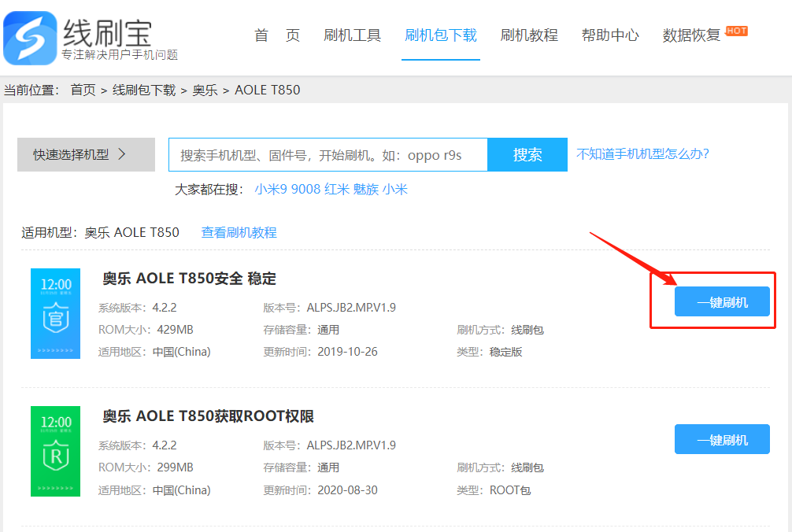
Task: Expand the 快速选择机型 selector
Action: (86, 154)
